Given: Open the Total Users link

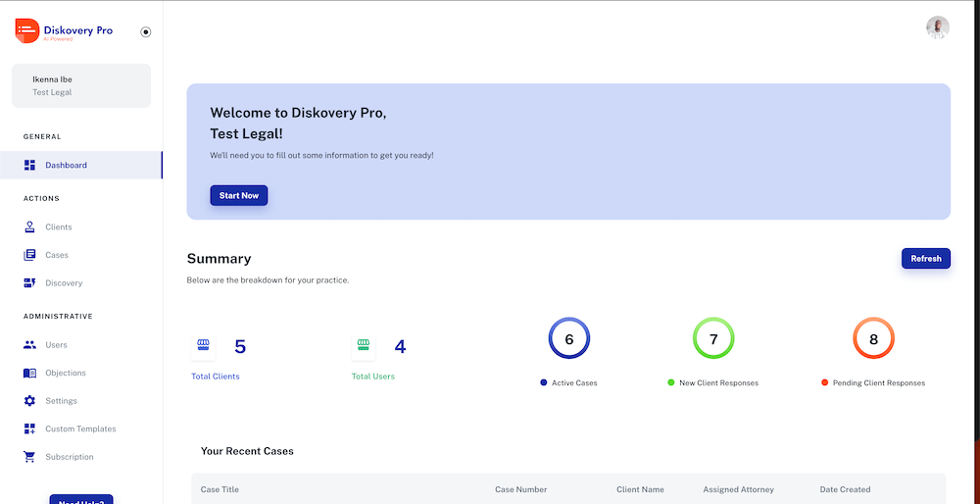Looking at the screenshot, I should pos(372,377).
